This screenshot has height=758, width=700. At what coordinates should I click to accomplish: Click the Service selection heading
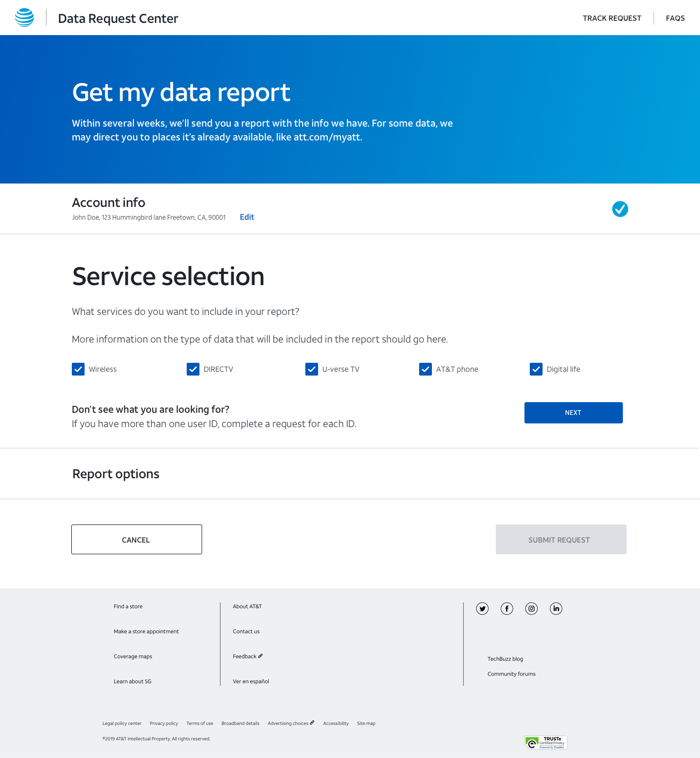point(168,277)
